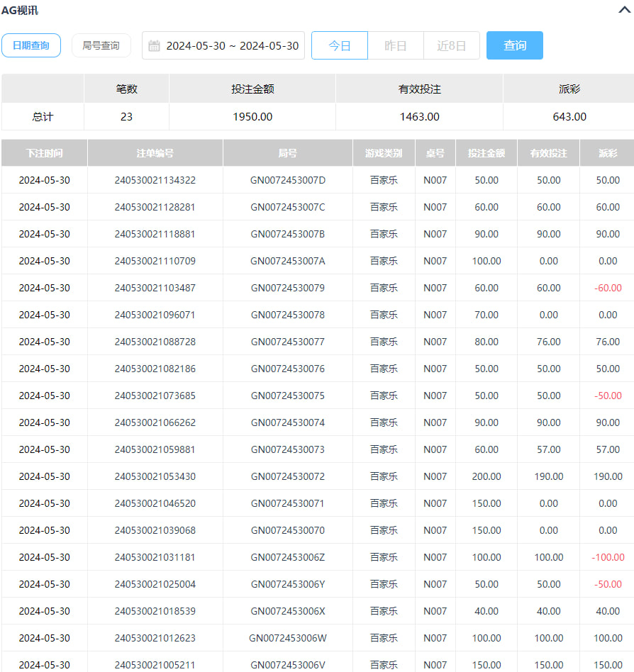Click the 注单编号 column header
Screen dimensions: 634x672
(x=155, y=153)
